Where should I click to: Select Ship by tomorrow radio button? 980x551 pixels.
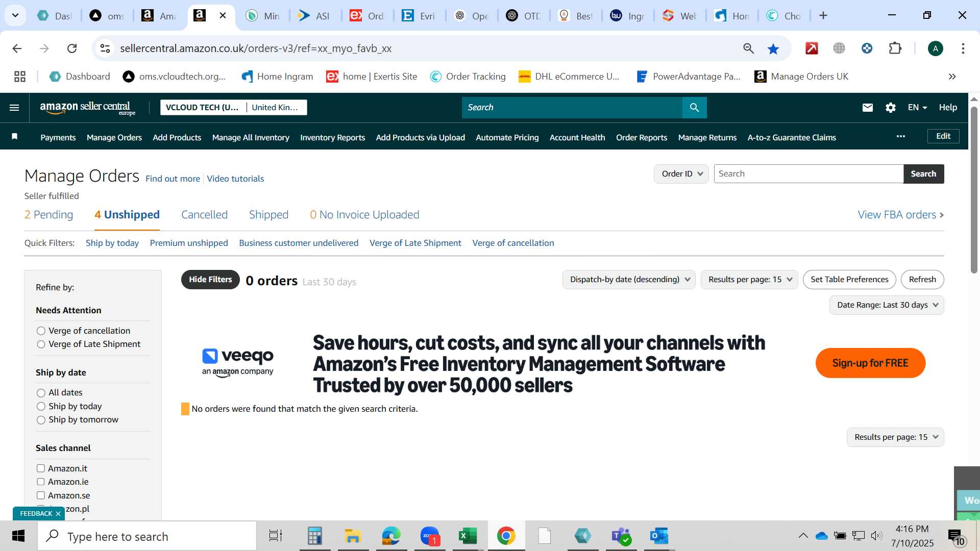point(41,420)
